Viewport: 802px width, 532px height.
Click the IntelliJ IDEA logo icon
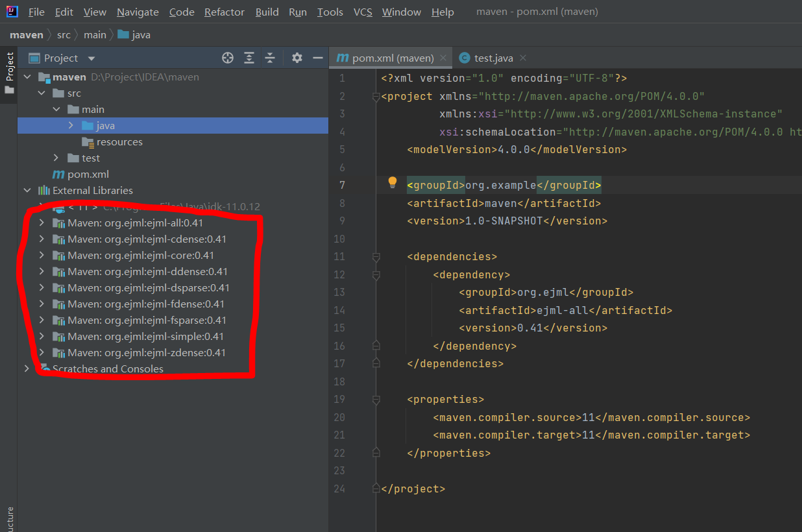coord(12,12)
